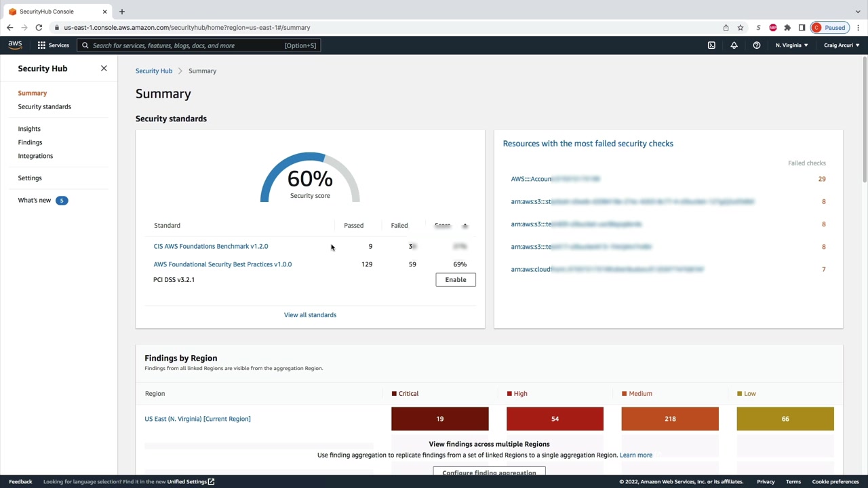Open the Terms footer link

coord(793,482)
